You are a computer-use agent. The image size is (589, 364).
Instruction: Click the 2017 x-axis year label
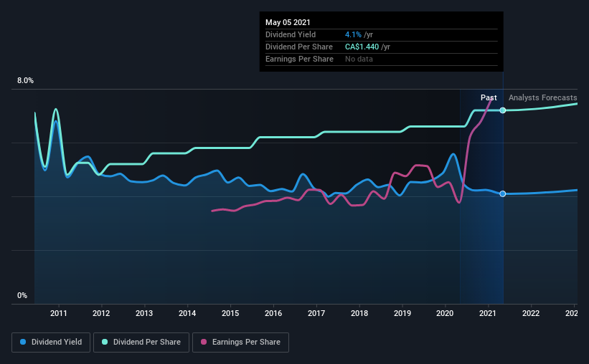316,313
